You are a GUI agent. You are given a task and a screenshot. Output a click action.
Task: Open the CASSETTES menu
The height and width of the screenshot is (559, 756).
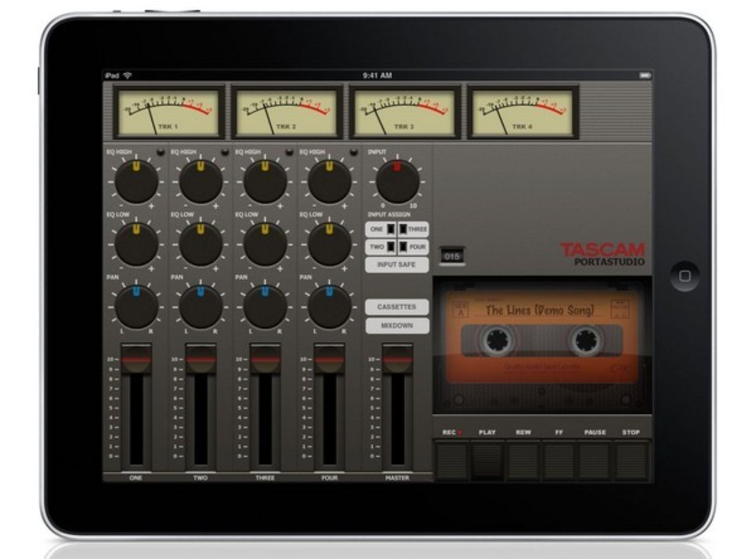(397, 307)
